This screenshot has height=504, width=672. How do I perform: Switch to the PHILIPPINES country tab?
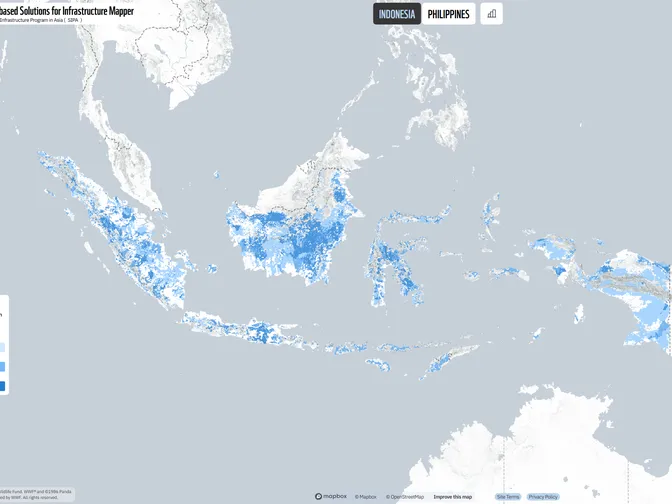448,14
